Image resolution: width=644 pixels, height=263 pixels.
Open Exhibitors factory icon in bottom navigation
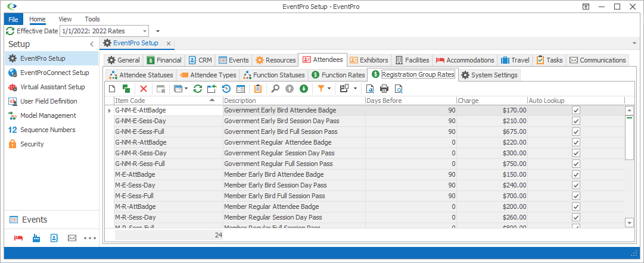[x=36, y=238]
